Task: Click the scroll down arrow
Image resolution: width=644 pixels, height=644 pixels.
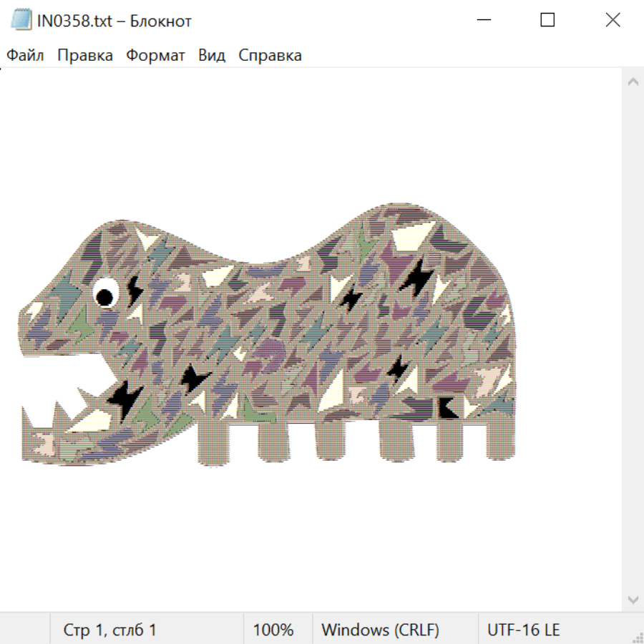Action: tap(633, 599)
